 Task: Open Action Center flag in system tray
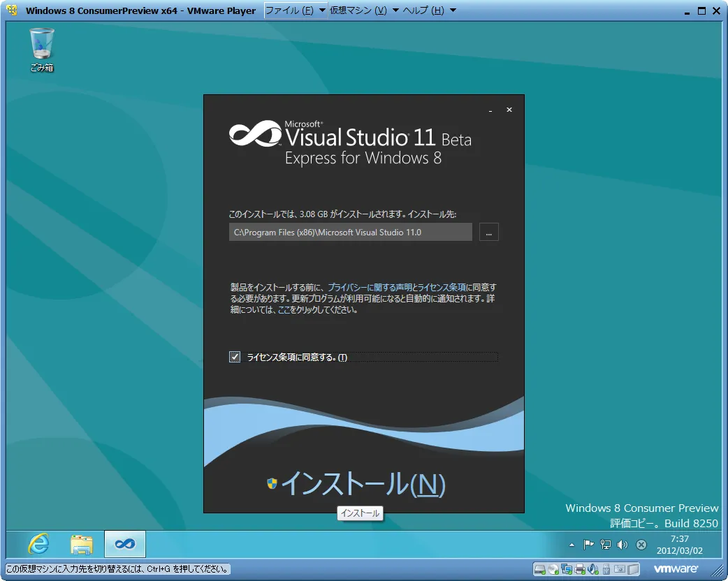click(588, 545)
